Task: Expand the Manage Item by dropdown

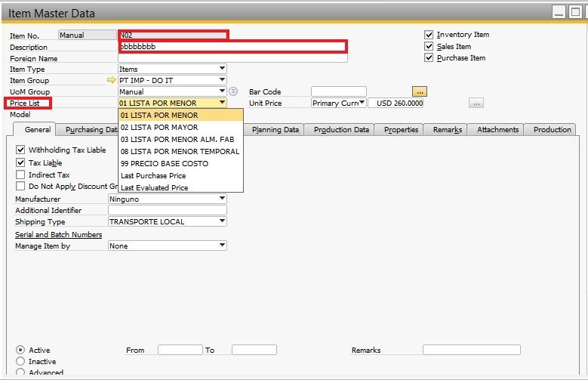Action: (x=222, y=246)
